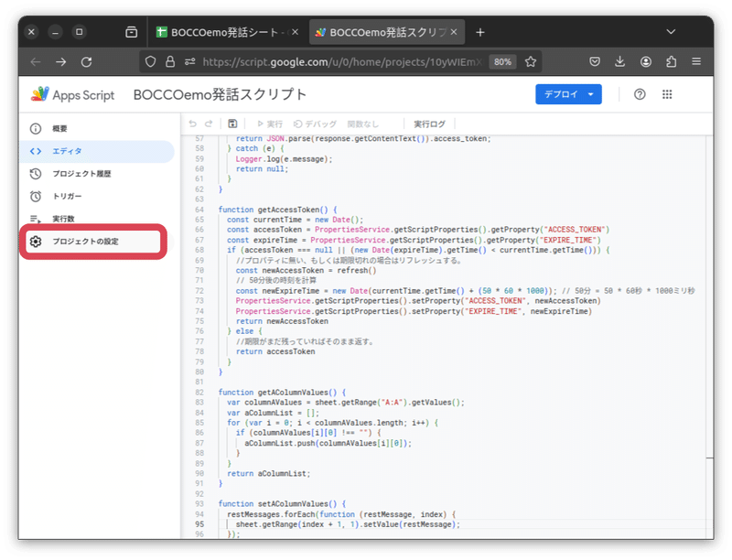This screenshot has width=732, height=560.
Task: Click function getAccessToken() code line
Action: tap(277, 210)
